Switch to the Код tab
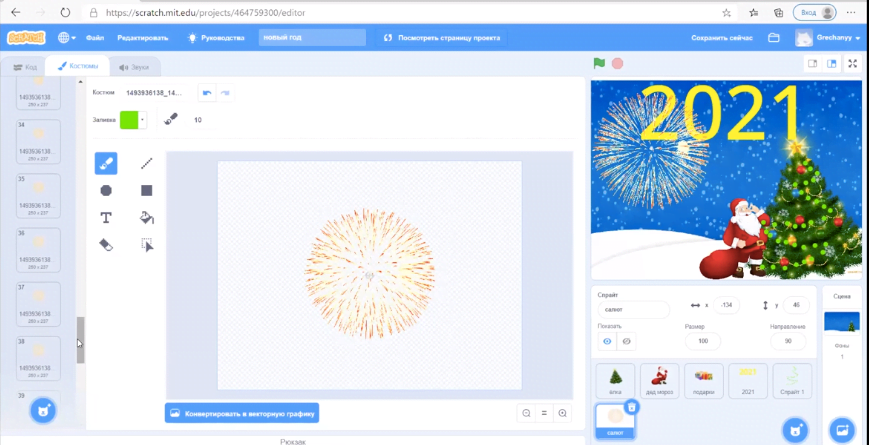869x445 pixels. click(x=25, y=67)
